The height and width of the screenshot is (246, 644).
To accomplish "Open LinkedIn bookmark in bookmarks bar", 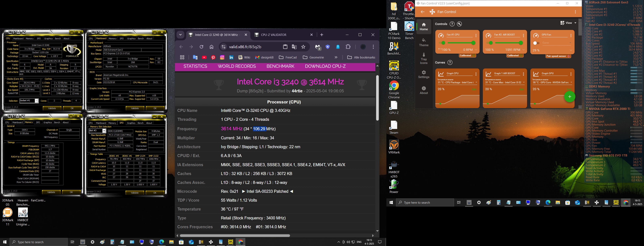I will pos(231,57).
